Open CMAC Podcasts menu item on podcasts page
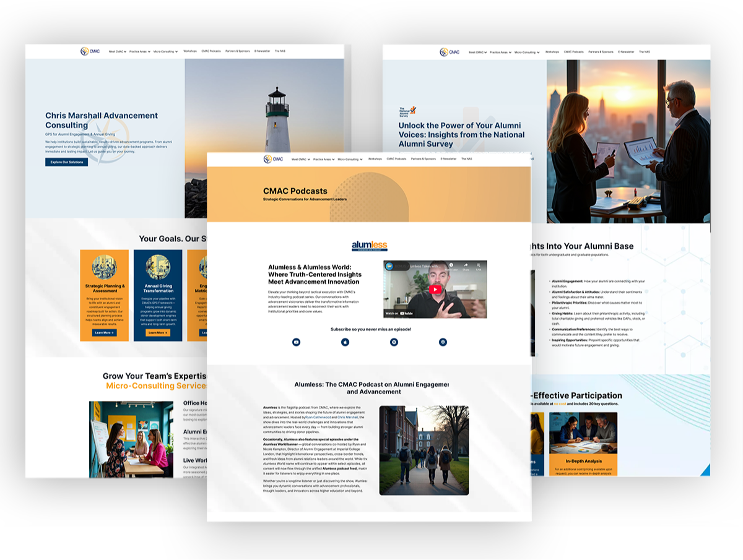The width and height of the screenshot is (743, 560). [x=397, y=159]
